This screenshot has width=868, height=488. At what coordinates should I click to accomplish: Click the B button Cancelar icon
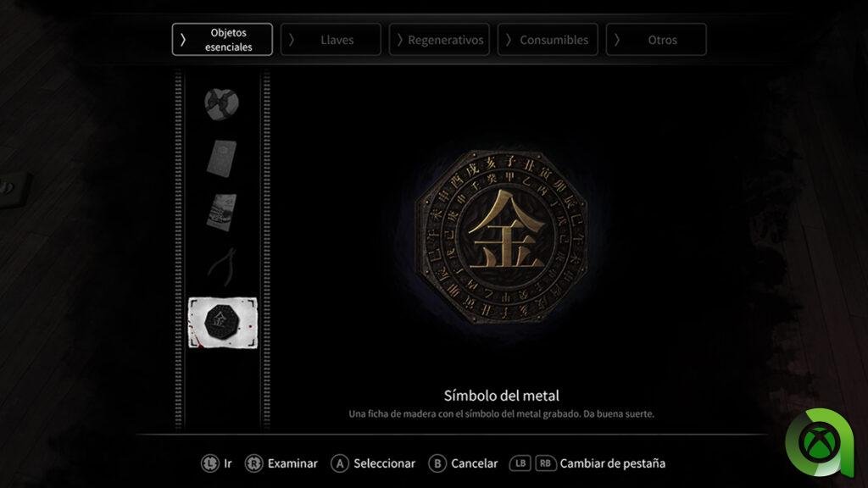[437, 463]
